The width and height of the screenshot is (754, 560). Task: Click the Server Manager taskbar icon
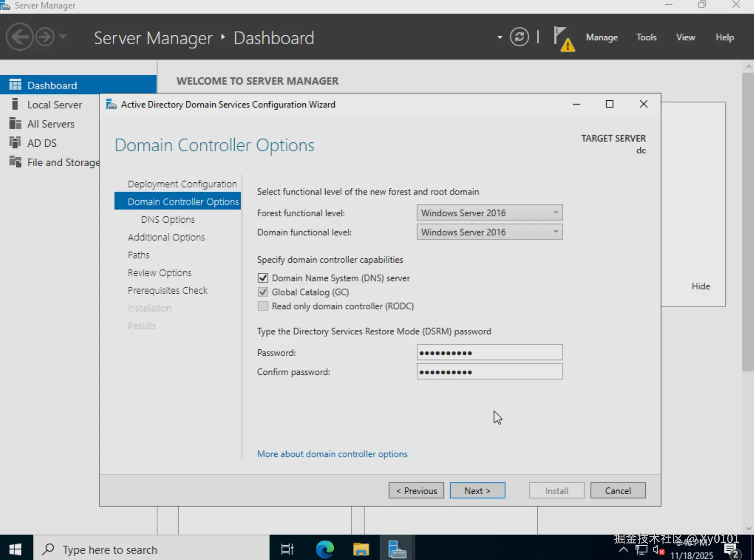pos(397,549)
